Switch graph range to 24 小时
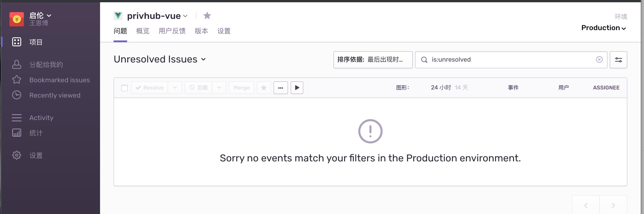This screenshot has width=644, height=214. point(441,87)
